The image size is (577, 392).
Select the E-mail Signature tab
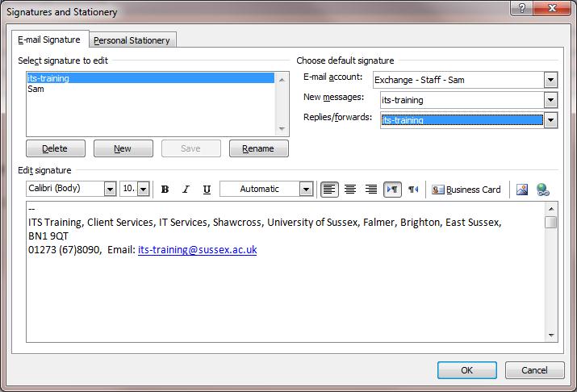click(x=49, y=40)
